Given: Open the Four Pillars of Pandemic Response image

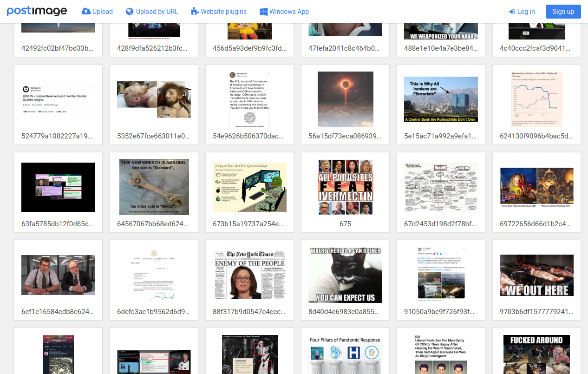Looking at the screenshot, I should 345,354.
